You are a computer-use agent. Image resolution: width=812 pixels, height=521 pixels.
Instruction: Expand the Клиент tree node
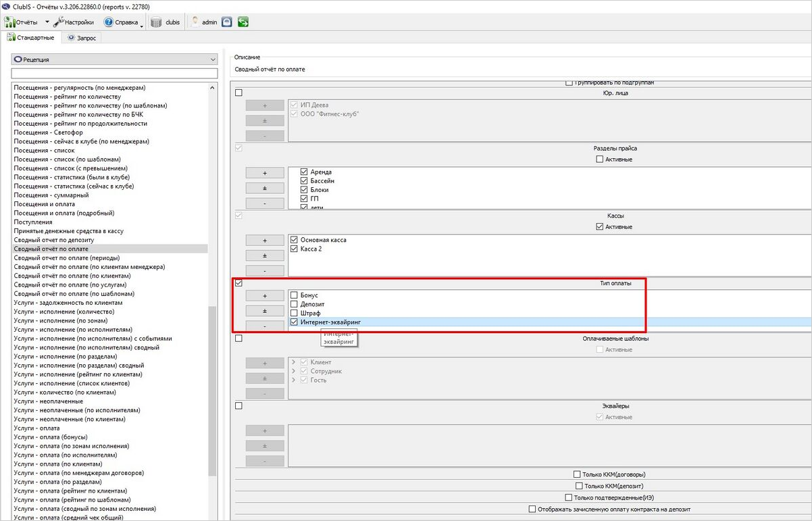point(294,362)
